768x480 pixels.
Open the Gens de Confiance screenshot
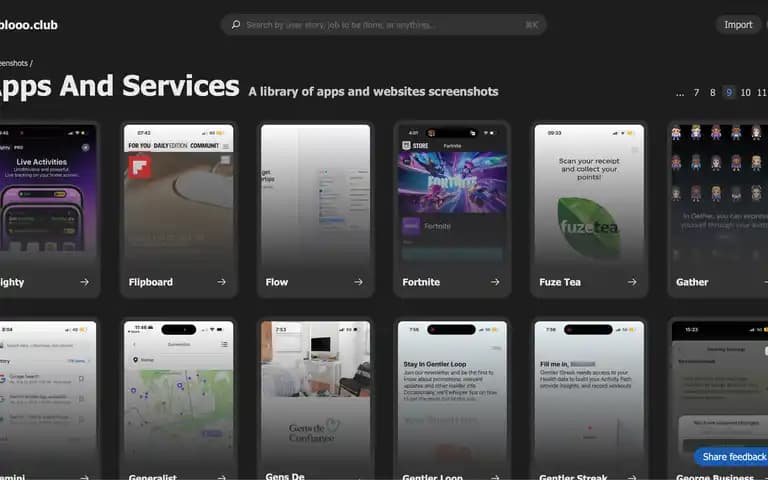[315, 392]
